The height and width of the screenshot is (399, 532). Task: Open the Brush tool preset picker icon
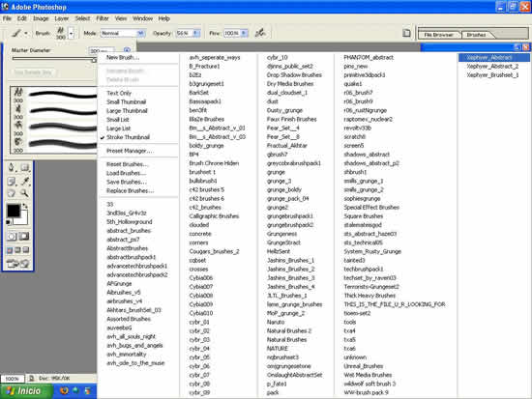(15, 33)
